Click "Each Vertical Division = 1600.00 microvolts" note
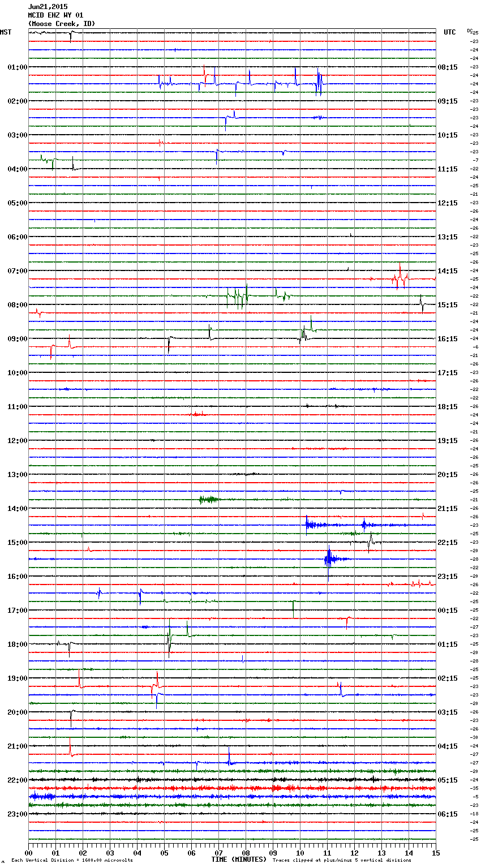Viewport: 481px width, 868px height. click(x=72, y=861)
